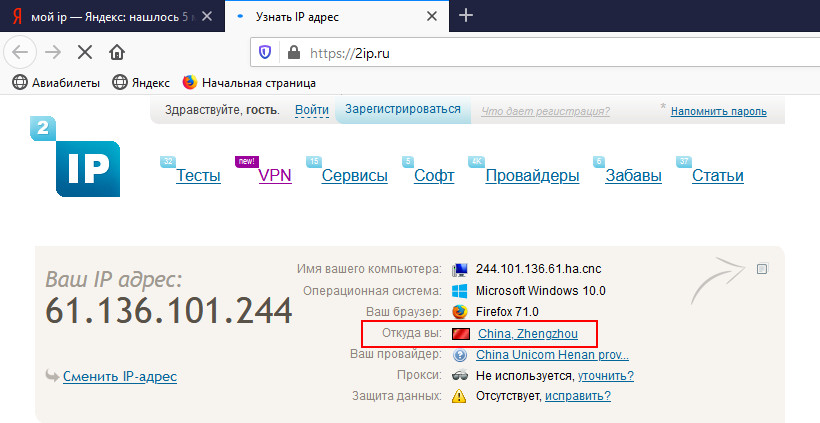Screen dimensions: 820x423
Task: Click the data protection исправить? link
Action: coord(577,396)
